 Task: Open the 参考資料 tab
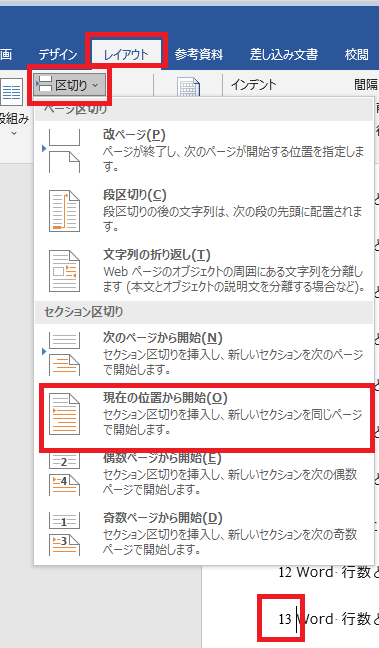[198, 55]
